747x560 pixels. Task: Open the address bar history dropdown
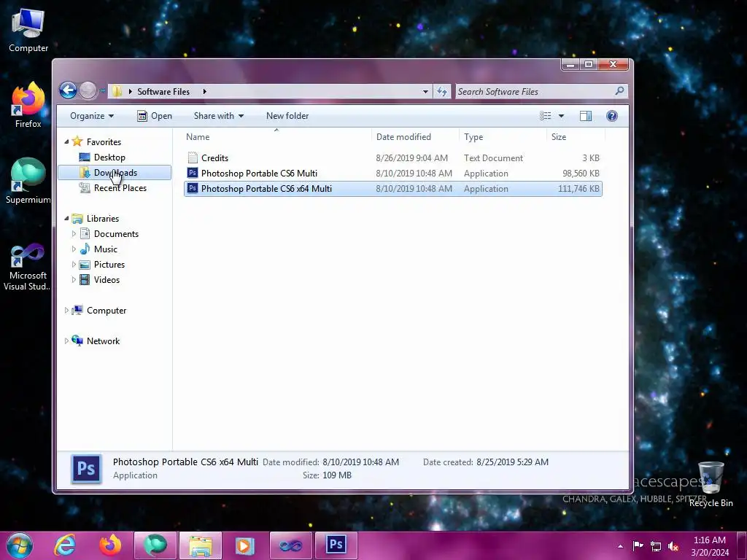click(x=425, y=91)
